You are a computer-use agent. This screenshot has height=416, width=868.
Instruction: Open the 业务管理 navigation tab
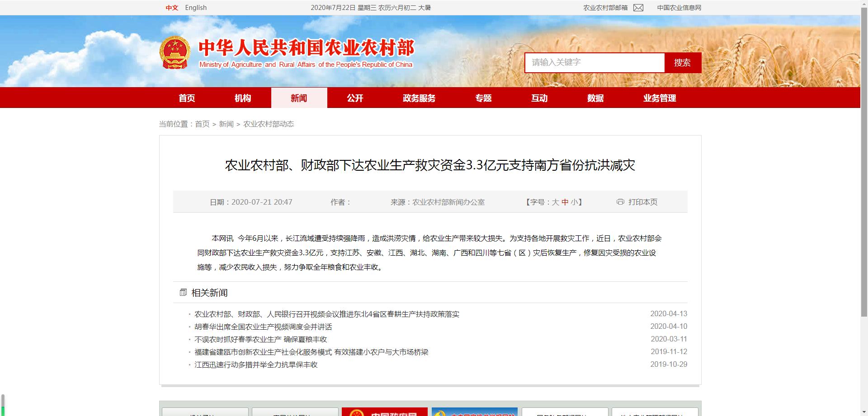(660, 98)
